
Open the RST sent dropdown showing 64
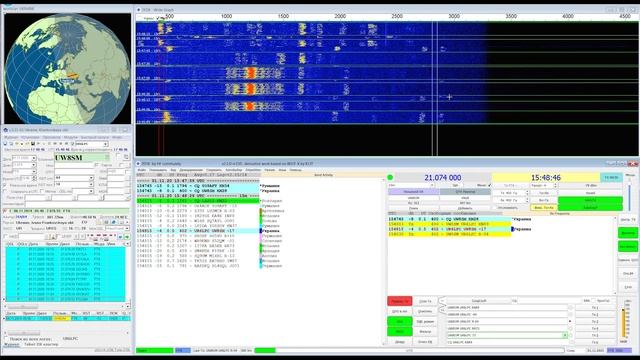click(91, 178)
